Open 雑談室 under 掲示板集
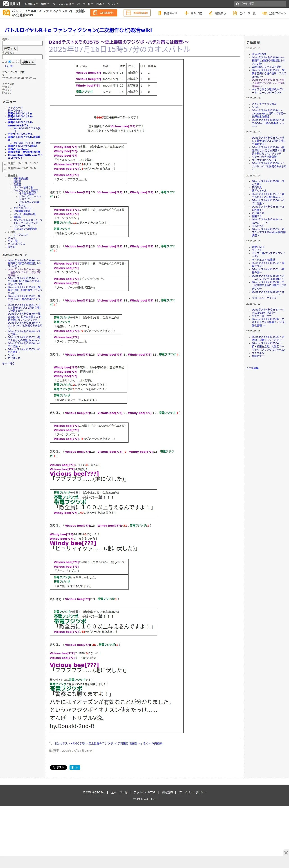Screen dimensions: 289x868 click(17, 182)
